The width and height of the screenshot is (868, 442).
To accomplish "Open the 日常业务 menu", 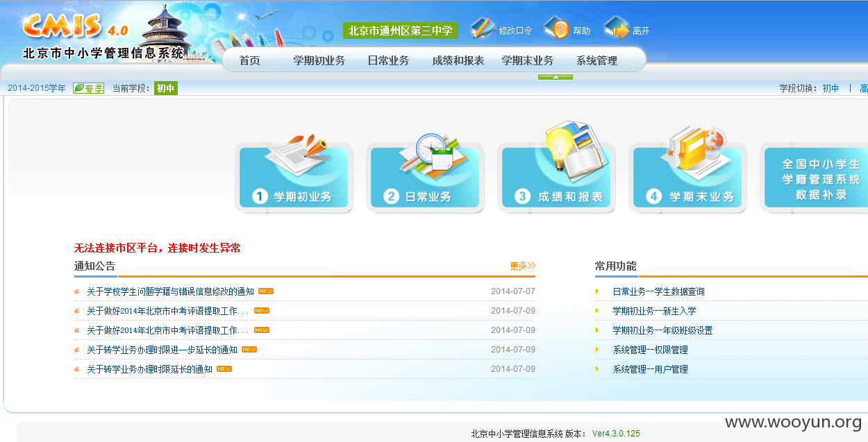I will 388,60.
